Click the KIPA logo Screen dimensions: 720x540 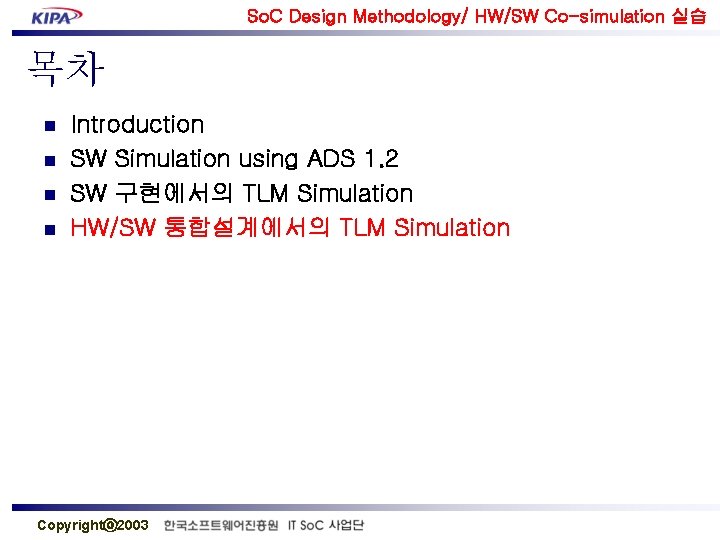tap(57, 17)
